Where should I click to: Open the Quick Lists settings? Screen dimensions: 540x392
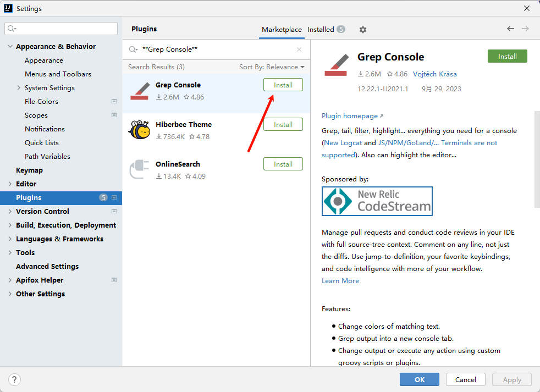pyautogui.click(x=42, y=142)
